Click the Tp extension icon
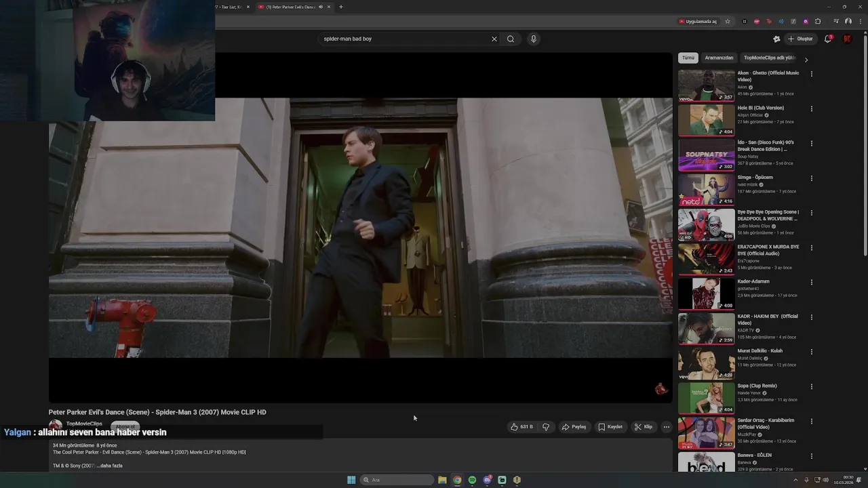Viewport: 868px width, 488px height. click(769, 21)
